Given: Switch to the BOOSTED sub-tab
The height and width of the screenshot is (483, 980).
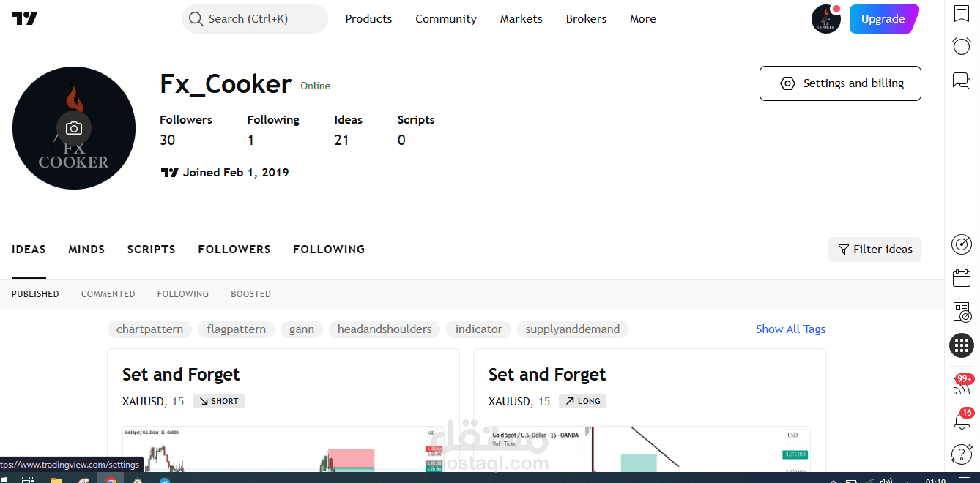Looking at the screenshot, I should pos(251,294).
